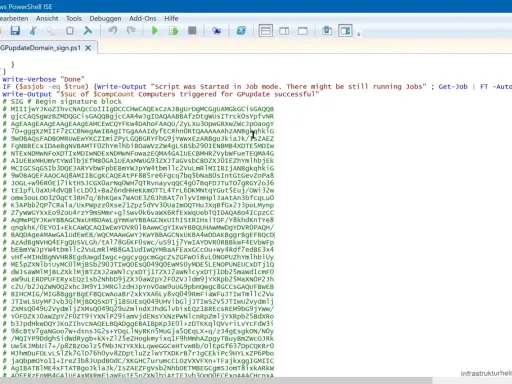Open the Debuggen menu
Viewport: 512px width, 384px height.
(x=105, y=18)
